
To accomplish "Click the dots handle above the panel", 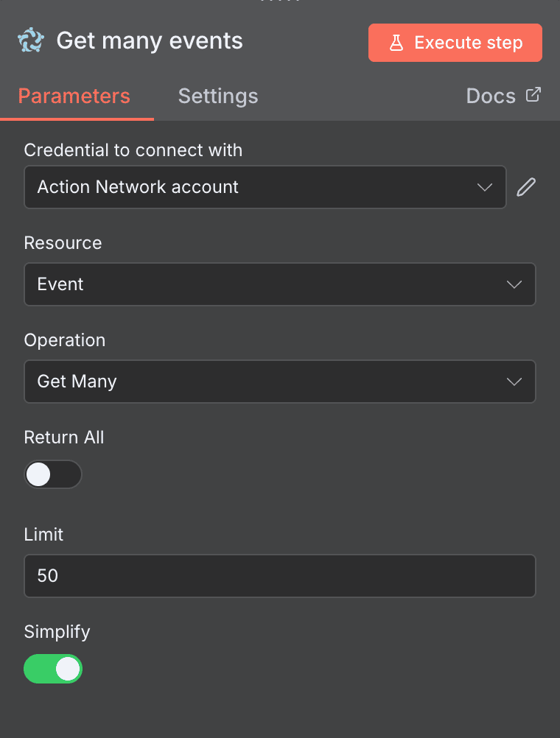I will tap(280, 2).
